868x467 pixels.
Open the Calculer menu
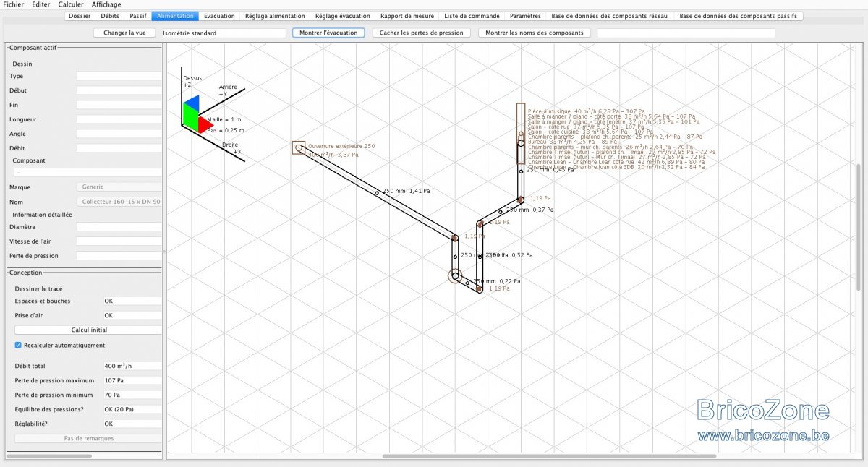(x=71, y=4)
